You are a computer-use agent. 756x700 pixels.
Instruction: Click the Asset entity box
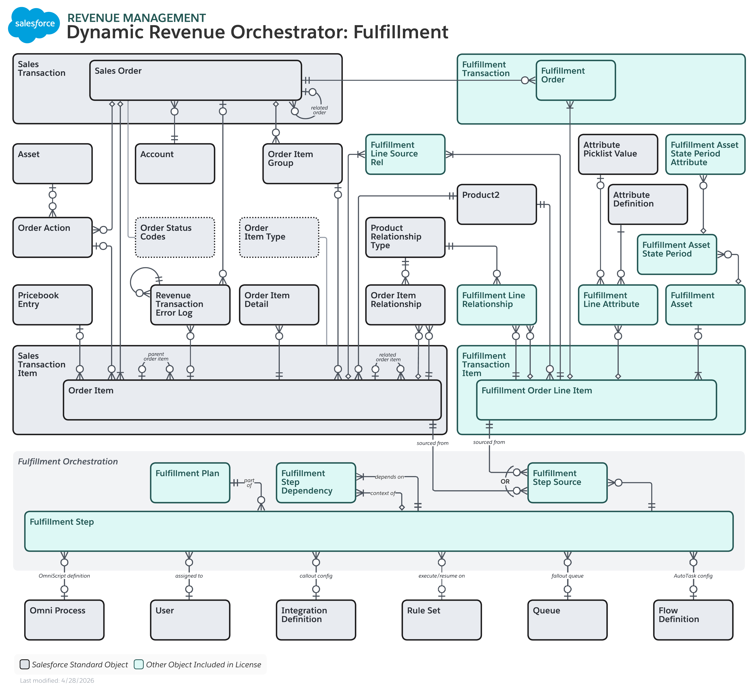click(x=53, y=164)
